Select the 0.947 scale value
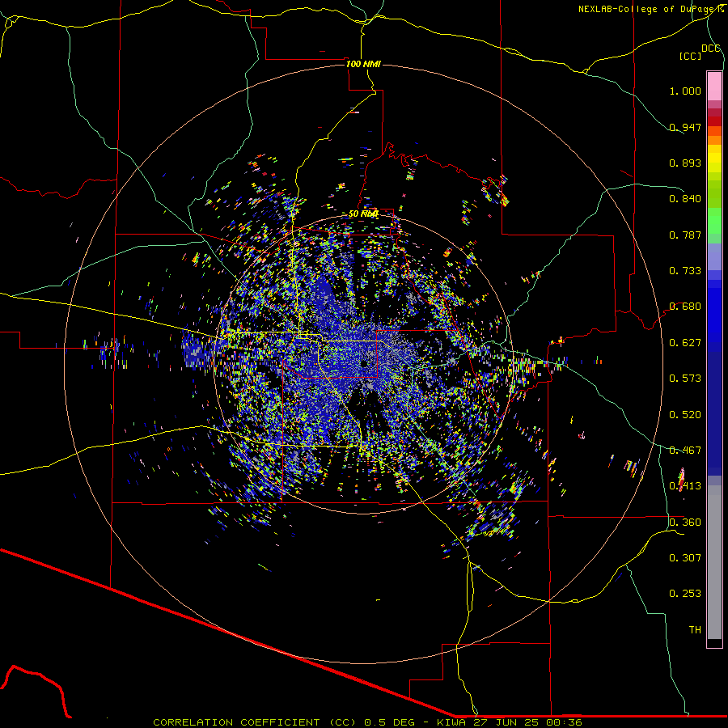The image size is (728, 728). click(x=685, y=127)
